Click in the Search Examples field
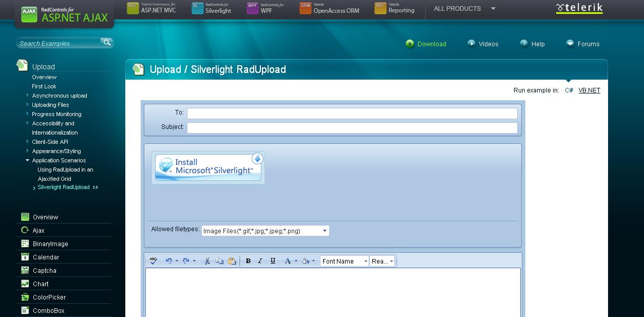This screenshot has height=317, width=644. click(59, 43)
